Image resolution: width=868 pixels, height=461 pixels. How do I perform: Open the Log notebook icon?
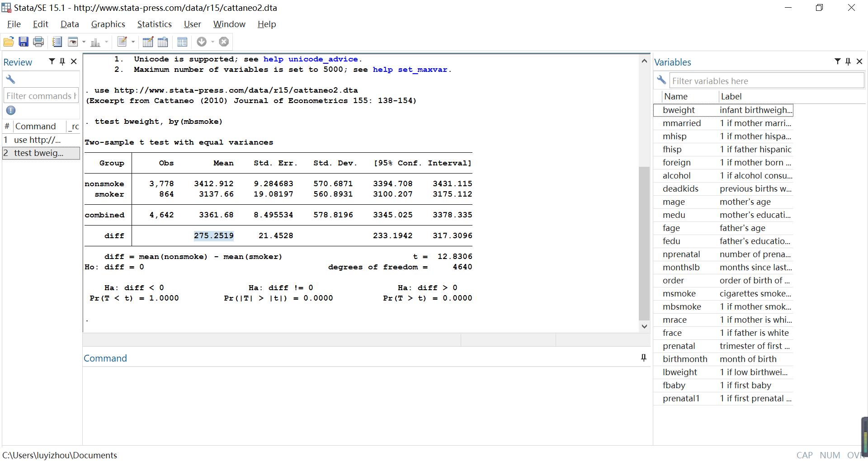[57, 42]
